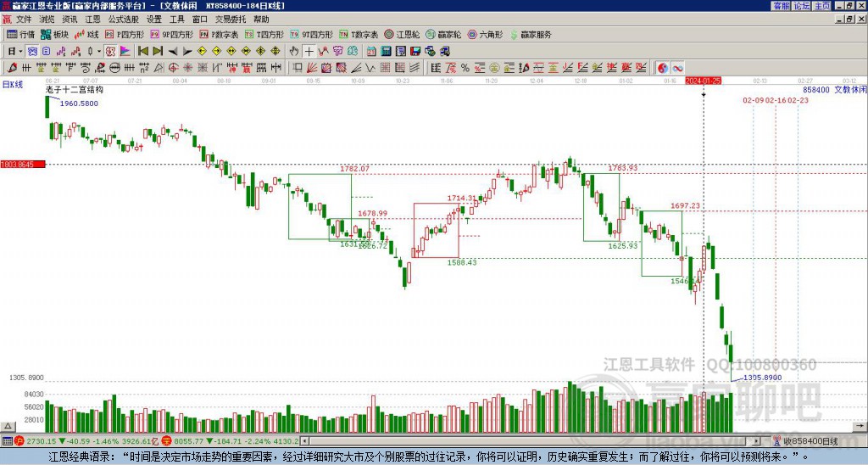The height and width of the screenshot is (465, 868).
Task: Click the yin-yang taiji icon
Action: [x=663, y=68]
